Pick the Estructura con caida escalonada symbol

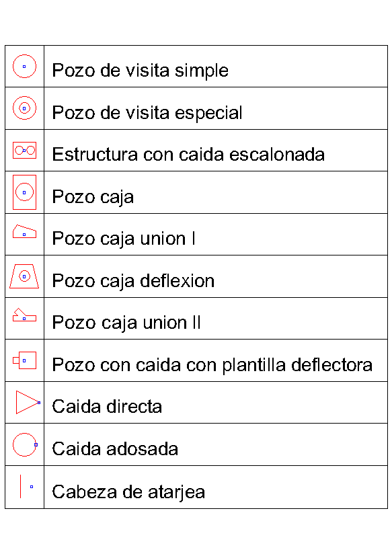[x=24, y=151]
